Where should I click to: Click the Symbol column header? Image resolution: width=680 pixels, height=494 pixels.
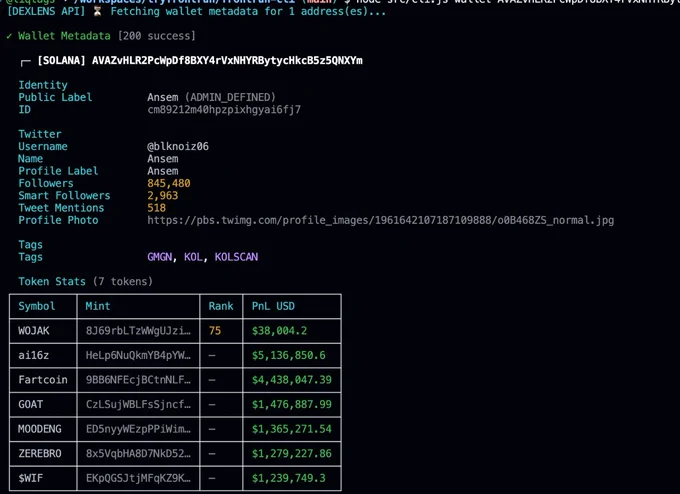click(x=37, y=306)
